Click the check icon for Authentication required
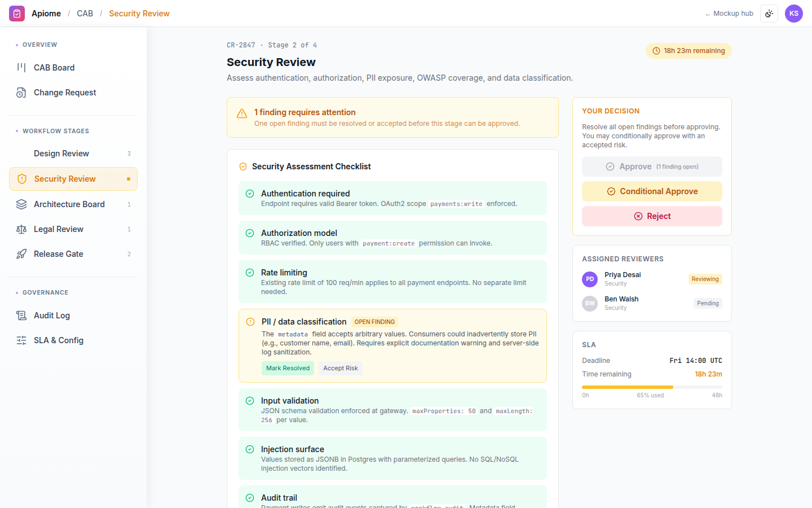812x508 pixels. point(250,194)
